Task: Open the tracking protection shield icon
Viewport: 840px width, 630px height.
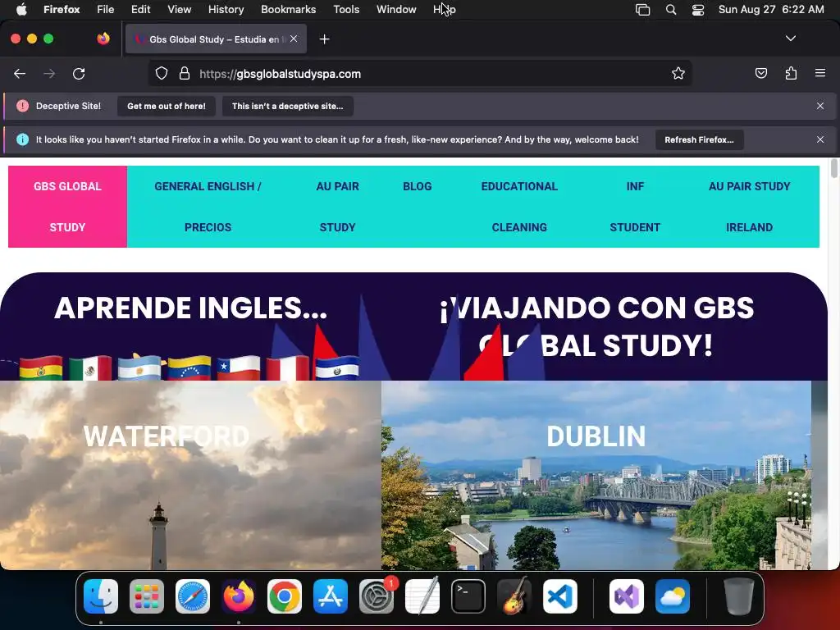Action: (162, 73)
